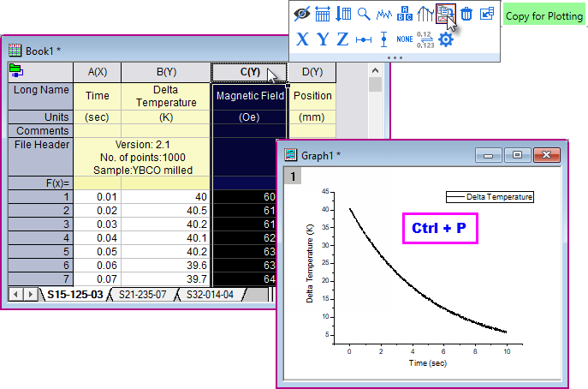This screenshot has width=588, height=389.
Task: Toggle Sparklines zigzag icon
Action: tap(384, 15)
